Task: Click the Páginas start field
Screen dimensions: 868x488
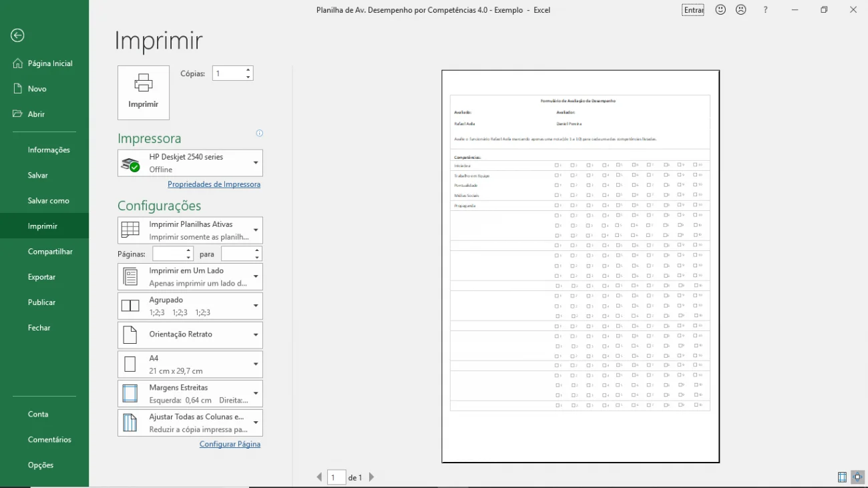Action: coord(168,254)
